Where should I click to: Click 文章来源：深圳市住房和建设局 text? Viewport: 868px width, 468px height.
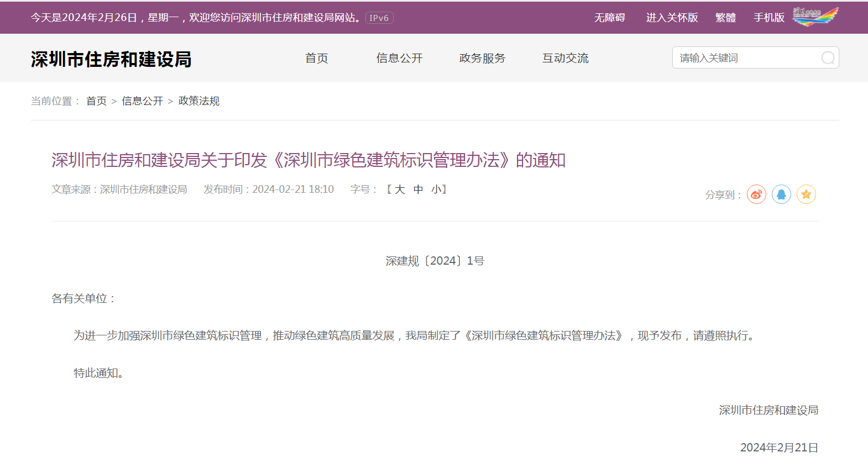(x=119, y=190)
